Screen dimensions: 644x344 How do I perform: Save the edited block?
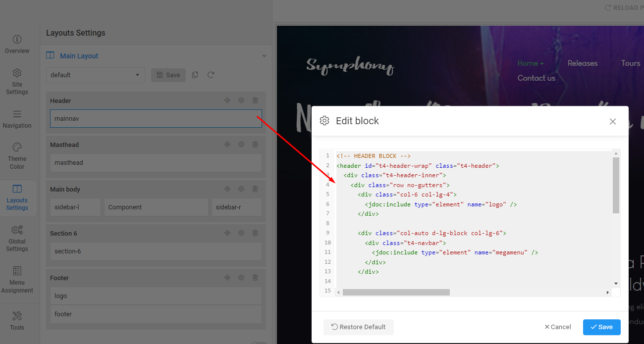(601, 327)
